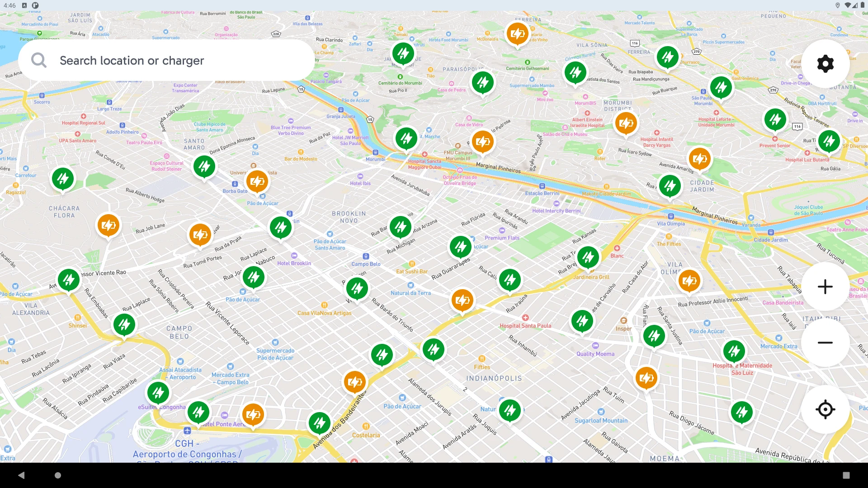Zoom in with the plus button
868x488 pixels.
click(825, 286)
